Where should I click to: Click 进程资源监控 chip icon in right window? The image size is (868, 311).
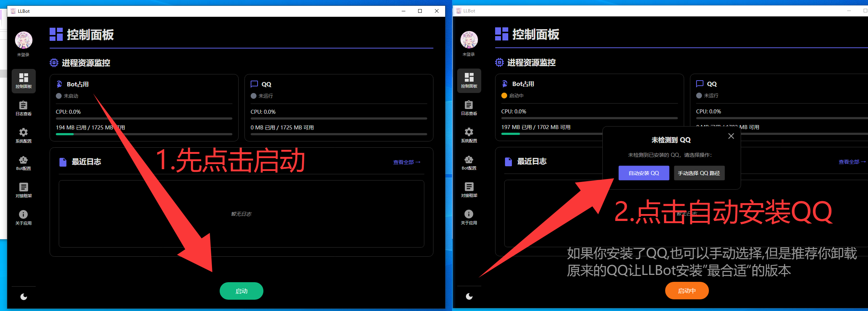click(499, 62)
